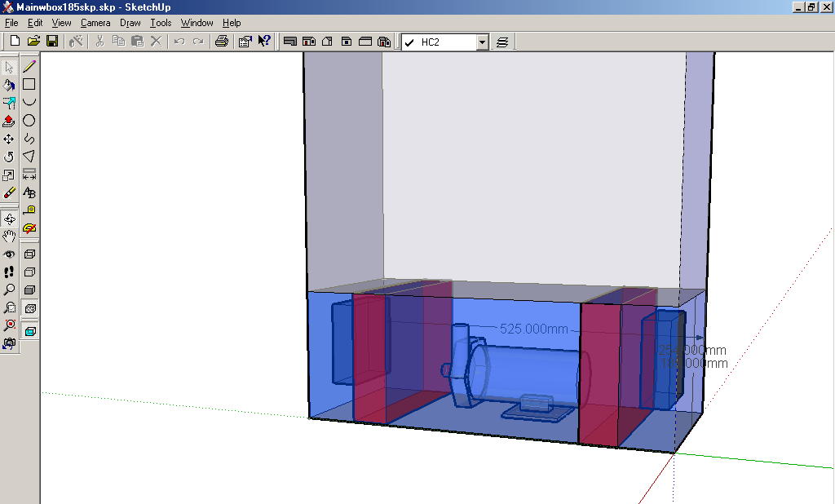
Task: Switch to Wireframe display mode
Action: (x=30, y=254)
